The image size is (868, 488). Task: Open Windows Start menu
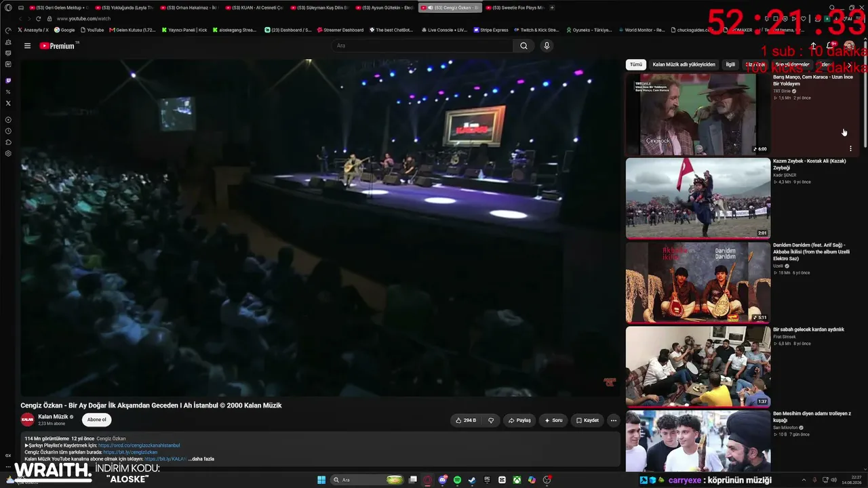coord(321,480)
